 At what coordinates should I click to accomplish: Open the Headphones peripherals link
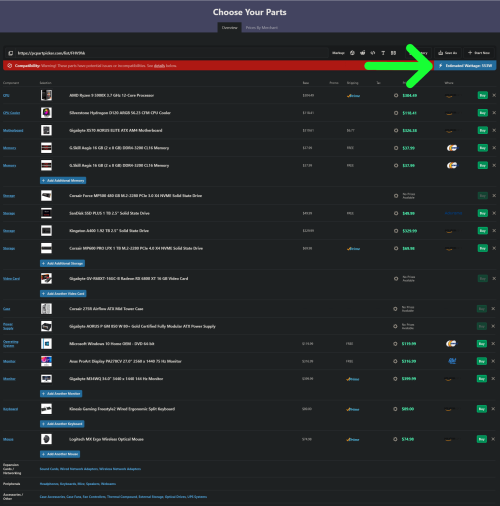49,484
